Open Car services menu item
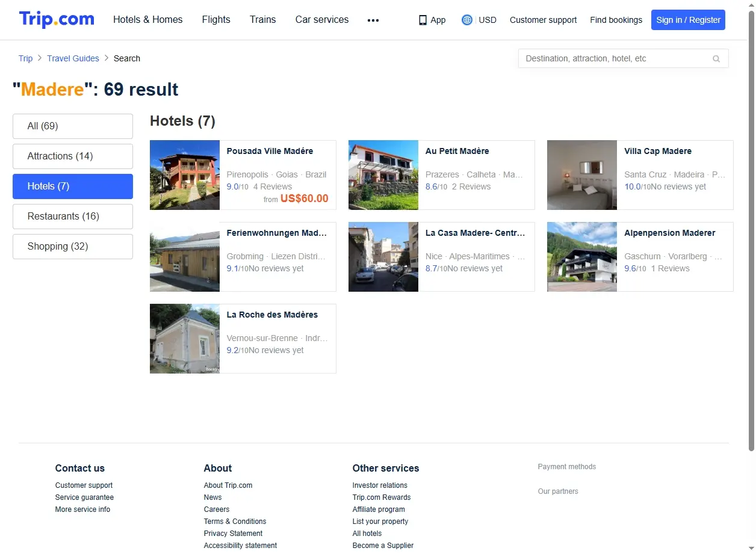 [322, 20]
